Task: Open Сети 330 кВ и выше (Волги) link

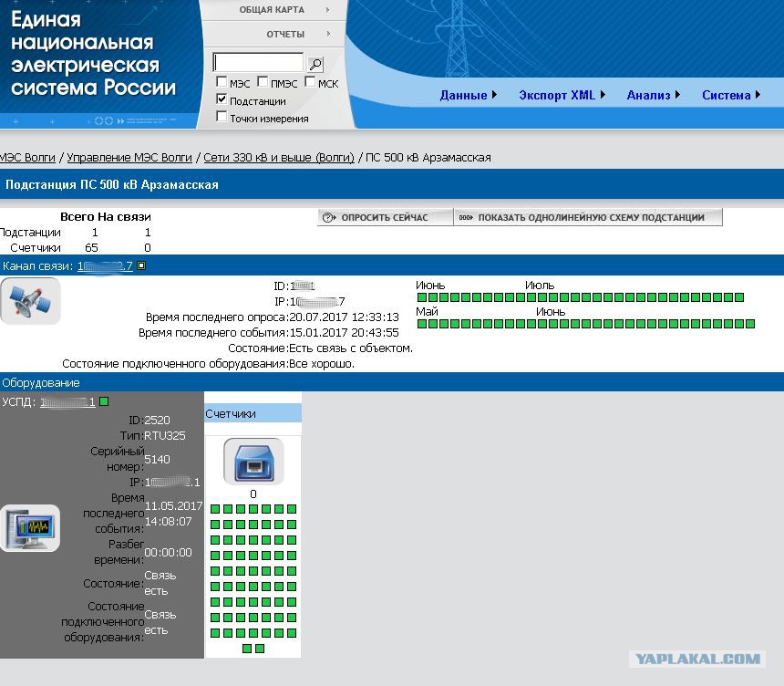Action: pos(279,158)
